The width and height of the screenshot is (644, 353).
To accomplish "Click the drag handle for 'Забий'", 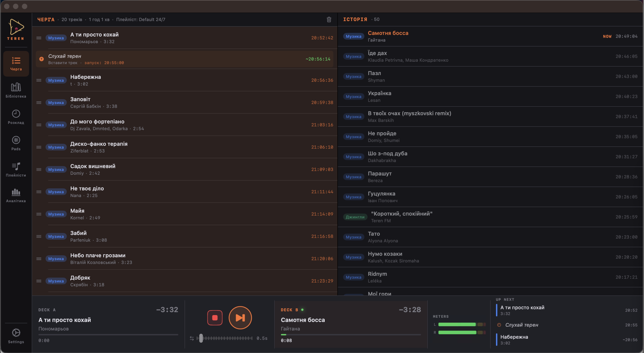I will click(x=39, y=236).
